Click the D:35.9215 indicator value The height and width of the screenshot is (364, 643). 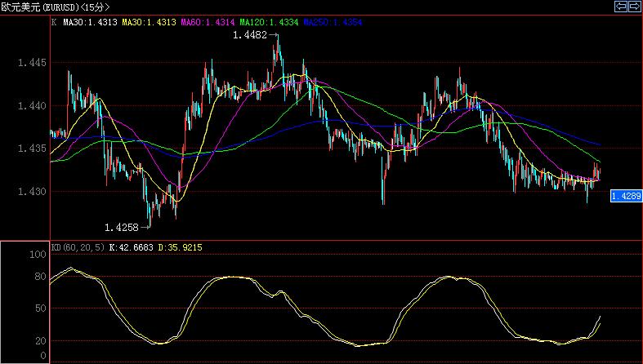click(180, 247)
